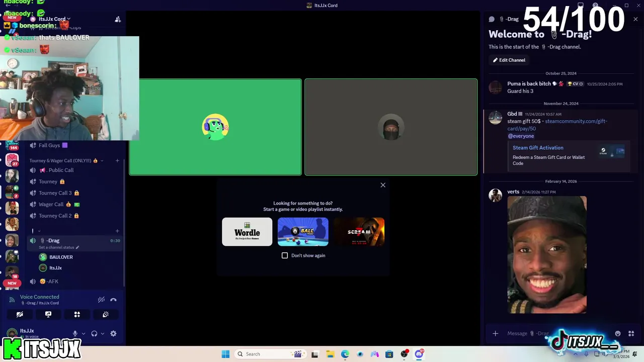Open User Settings gear
This screenshot has width=644, height=362.
(113, 333)
